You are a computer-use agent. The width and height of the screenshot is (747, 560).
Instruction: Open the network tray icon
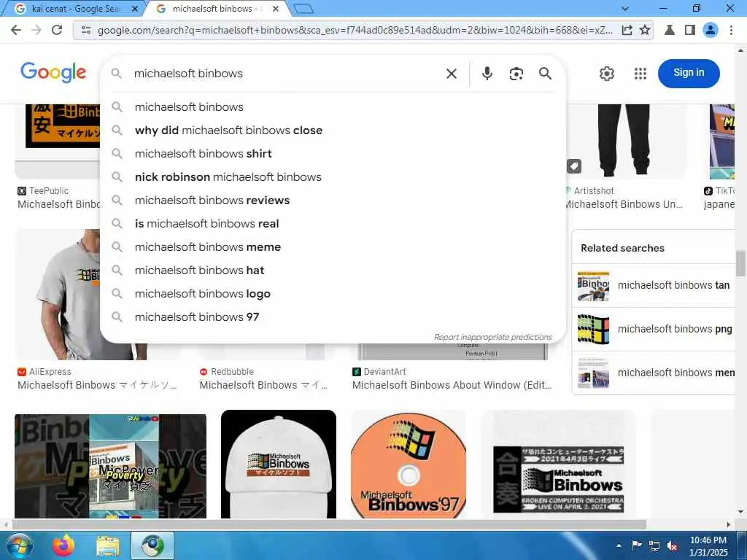(x=654, y=546)
